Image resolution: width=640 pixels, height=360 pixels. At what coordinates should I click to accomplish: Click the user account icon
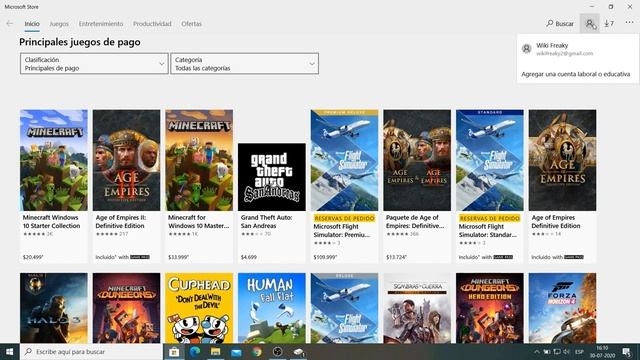(590, 24)
